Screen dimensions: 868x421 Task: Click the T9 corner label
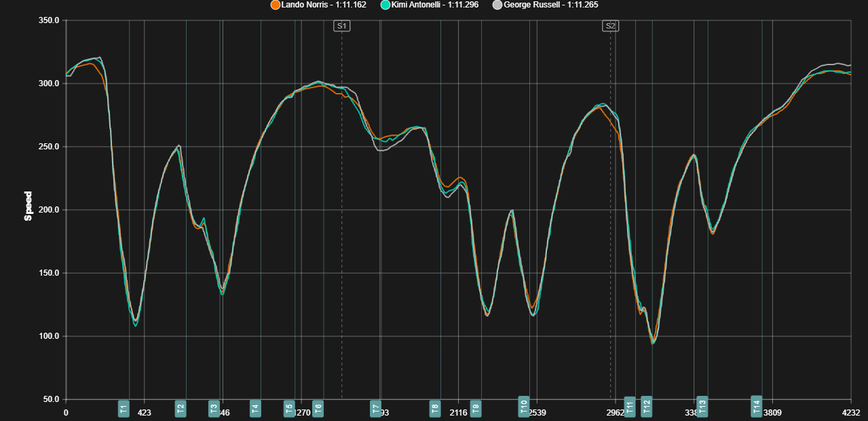pyautogui.click(x=476, y=408)
